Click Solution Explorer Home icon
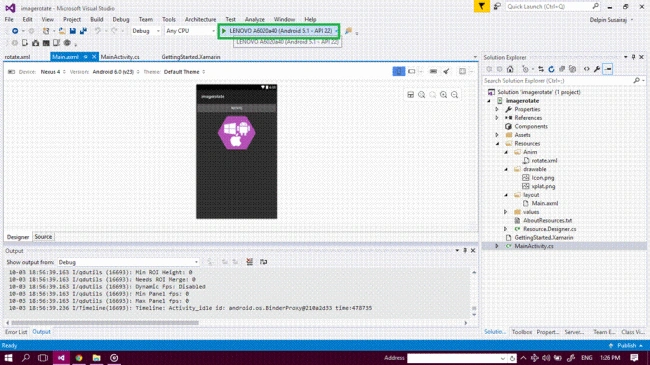 coord(510,69)
